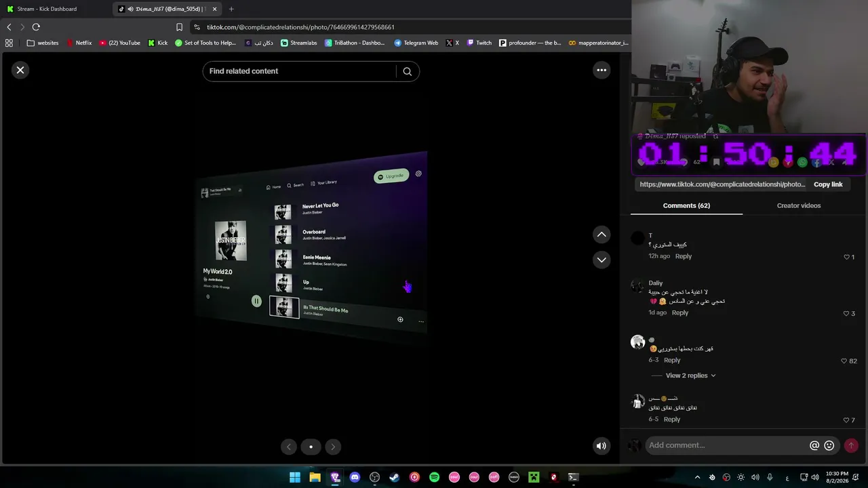This screenshot has height=488, width=868.
Task: Open Discord from the taskbar
Action: [x=355, y=477]
